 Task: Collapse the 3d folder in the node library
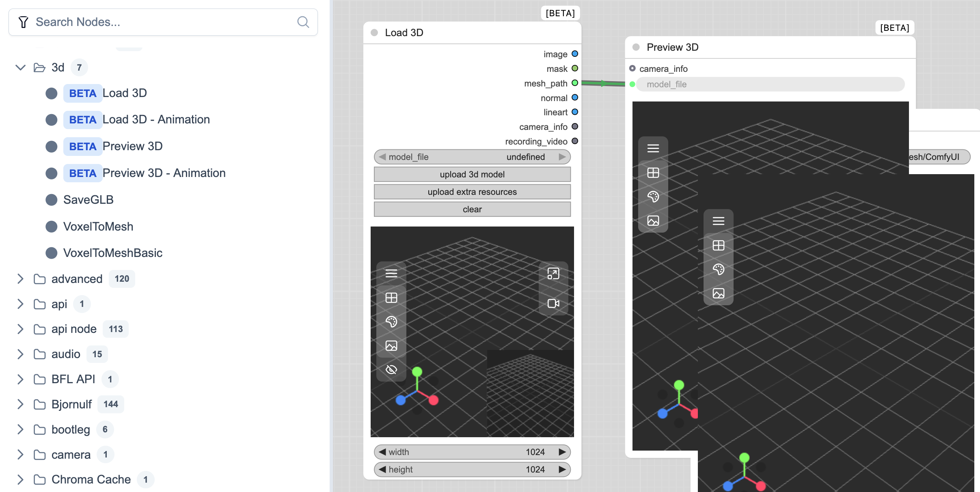point(20,67)
